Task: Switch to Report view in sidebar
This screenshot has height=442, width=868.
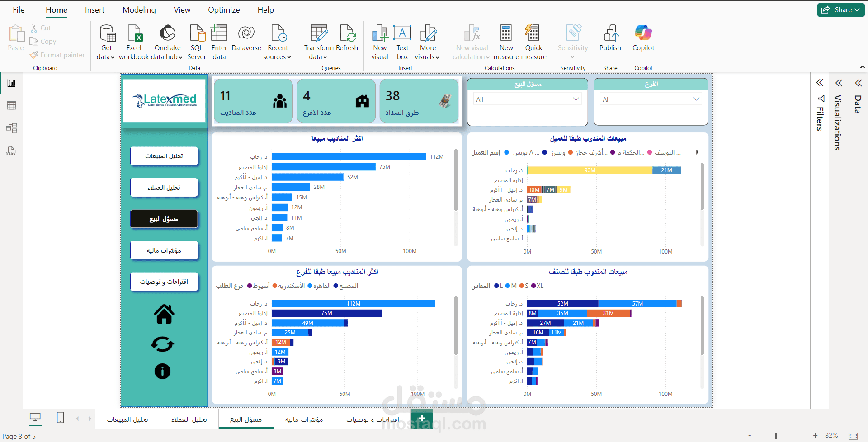Action: click(x=11, y=83)
